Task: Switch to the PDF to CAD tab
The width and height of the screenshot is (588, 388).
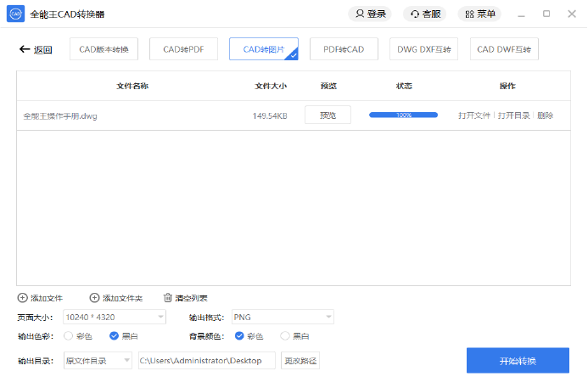Action: click(x=344, y=49)
